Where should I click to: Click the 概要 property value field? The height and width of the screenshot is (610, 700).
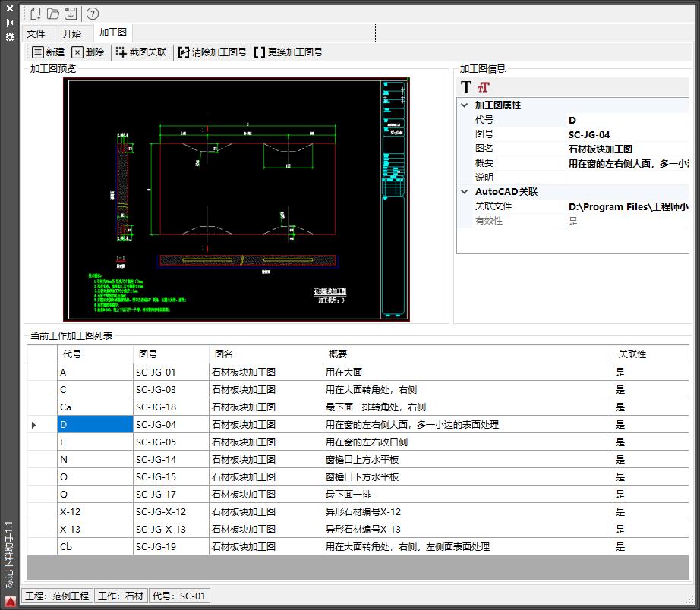click(x=627, y=163)
